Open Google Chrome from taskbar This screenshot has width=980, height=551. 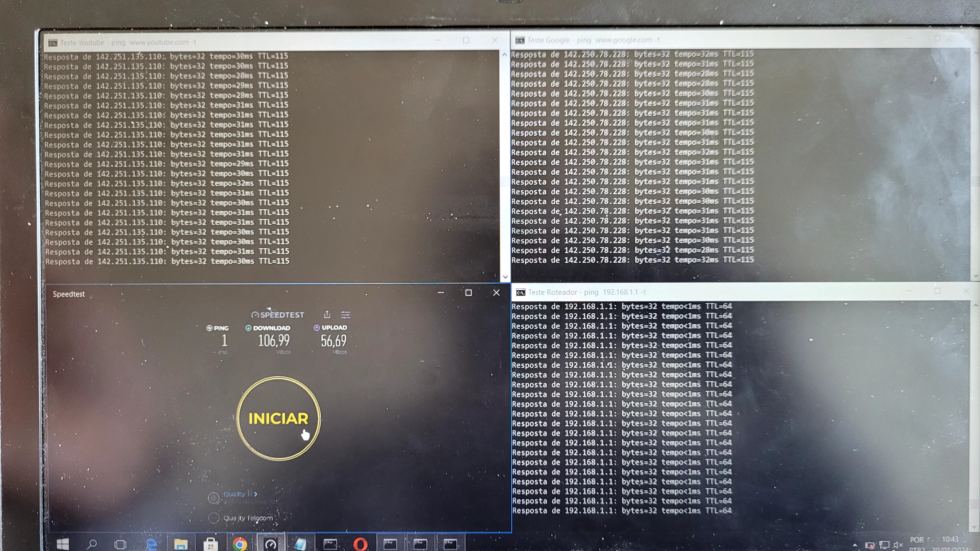[240, 544]
